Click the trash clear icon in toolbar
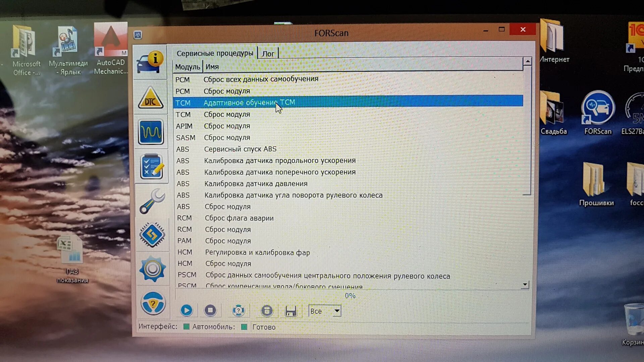Screen dimensions: 644x362 (x=267, y=311)
